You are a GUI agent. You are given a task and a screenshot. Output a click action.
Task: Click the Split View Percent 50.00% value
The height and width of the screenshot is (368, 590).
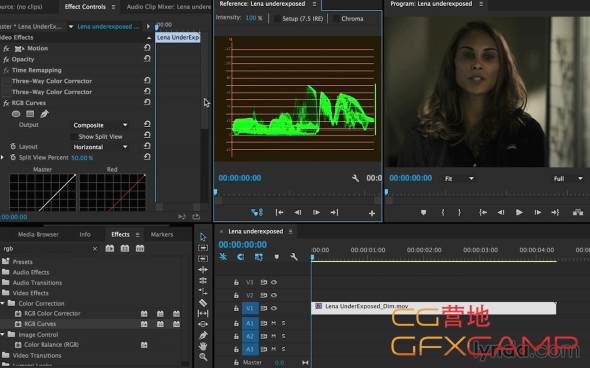tap(82, 158)
